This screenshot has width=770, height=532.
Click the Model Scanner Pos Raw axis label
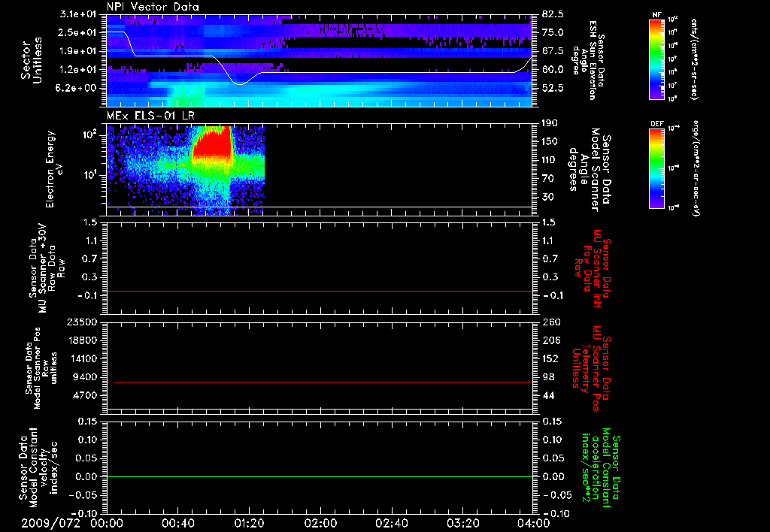[x=42, y=368]
